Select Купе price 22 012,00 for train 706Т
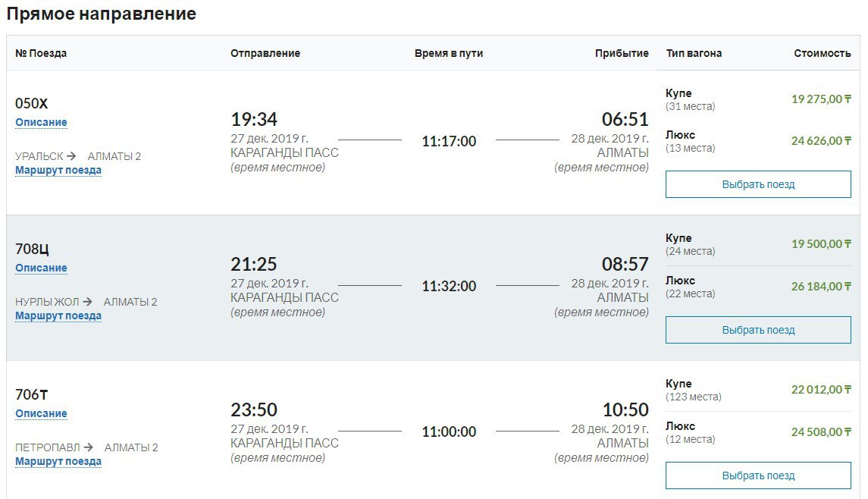The width and height of the screenshot is (868, 499). (821, 389)
